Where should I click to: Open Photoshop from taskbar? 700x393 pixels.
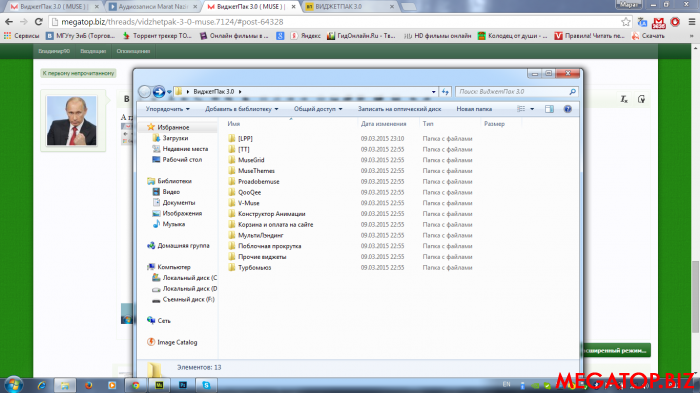pos(183,385)
